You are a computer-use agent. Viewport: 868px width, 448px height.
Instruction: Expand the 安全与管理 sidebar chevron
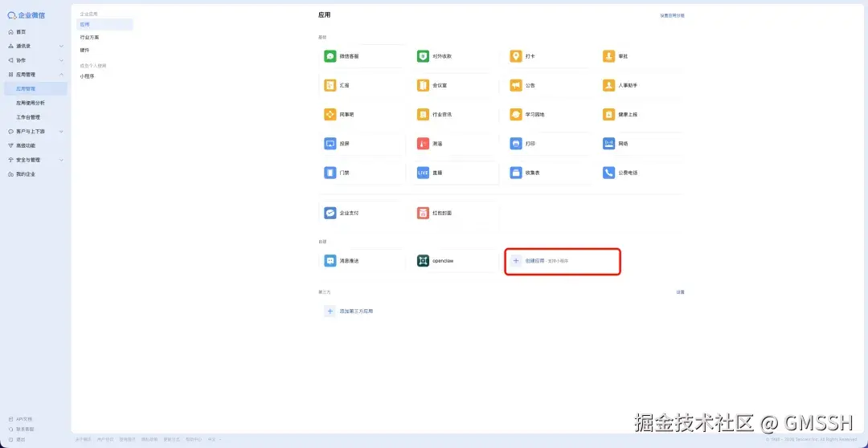61,160
